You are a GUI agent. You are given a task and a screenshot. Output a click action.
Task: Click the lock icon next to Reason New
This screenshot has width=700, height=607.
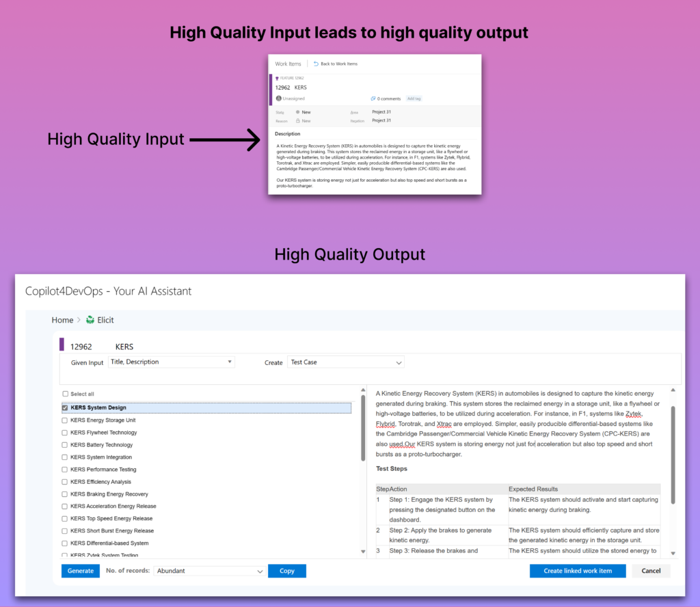pos(298,120)
